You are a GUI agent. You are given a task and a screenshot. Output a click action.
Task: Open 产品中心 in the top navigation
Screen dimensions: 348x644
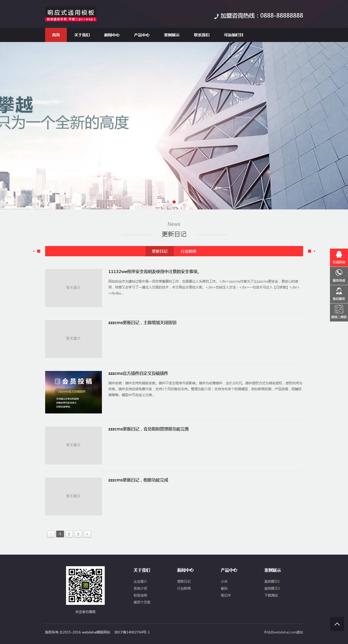[142, 35]
